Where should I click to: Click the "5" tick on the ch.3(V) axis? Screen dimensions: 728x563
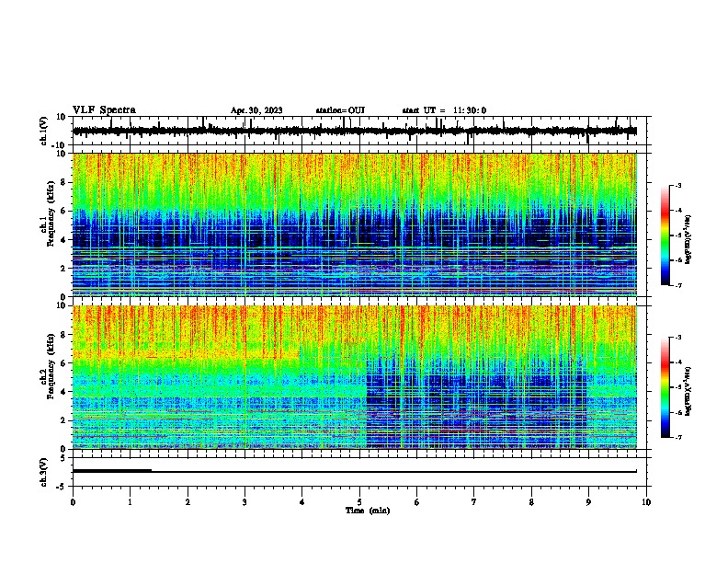point(63,458)
